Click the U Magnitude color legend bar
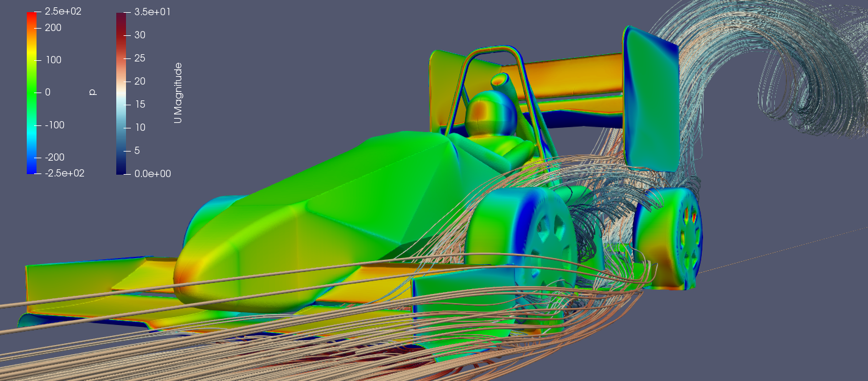The width and height of the screenshot is (868, 381). [x=121, y=93]
